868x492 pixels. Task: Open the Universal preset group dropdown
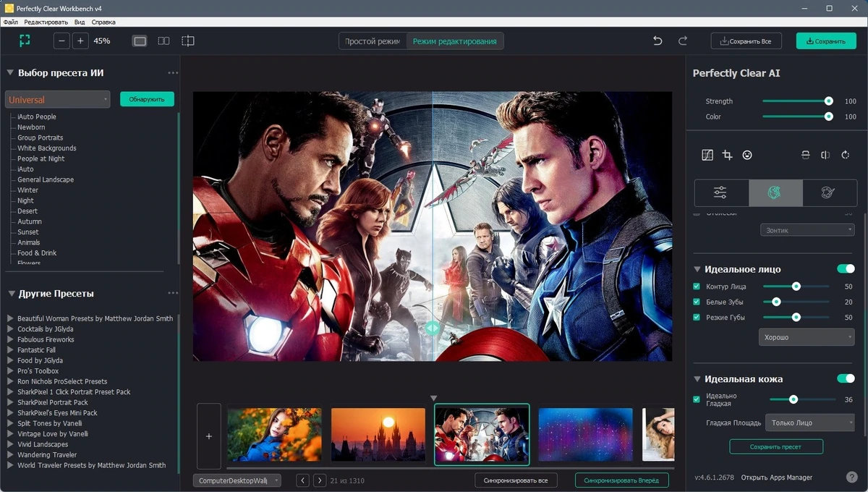pyautogui.click(x=58, y=99)
